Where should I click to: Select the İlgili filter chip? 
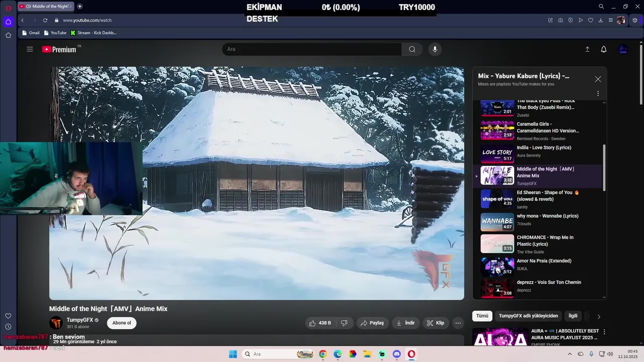pos(573,316)
